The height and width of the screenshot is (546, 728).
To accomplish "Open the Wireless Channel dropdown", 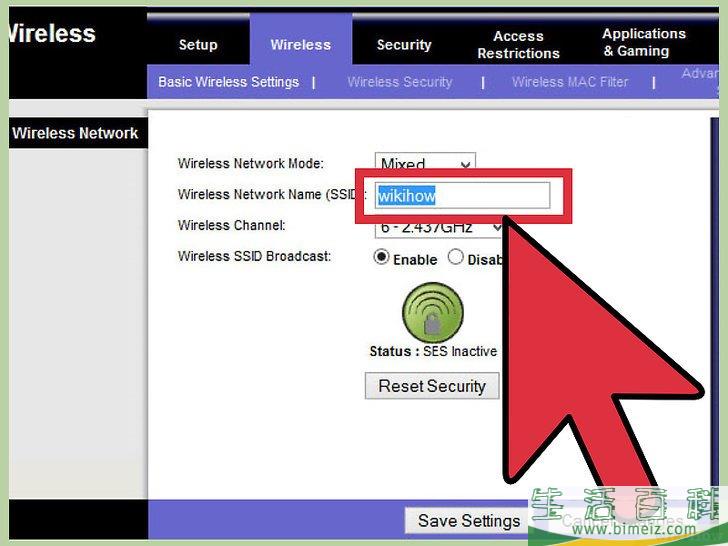I will coord(440,227).
